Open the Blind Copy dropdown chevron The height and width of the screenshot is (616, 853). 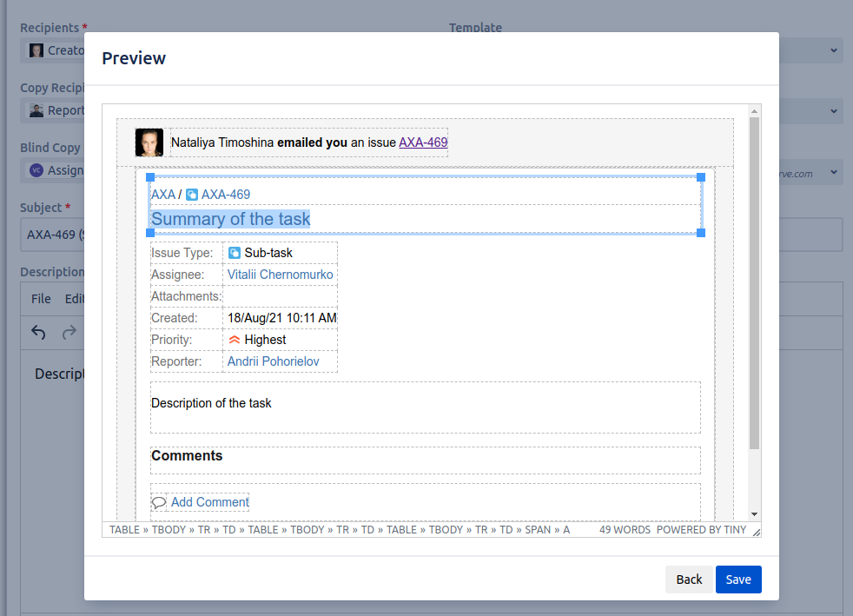pos(834,170)
